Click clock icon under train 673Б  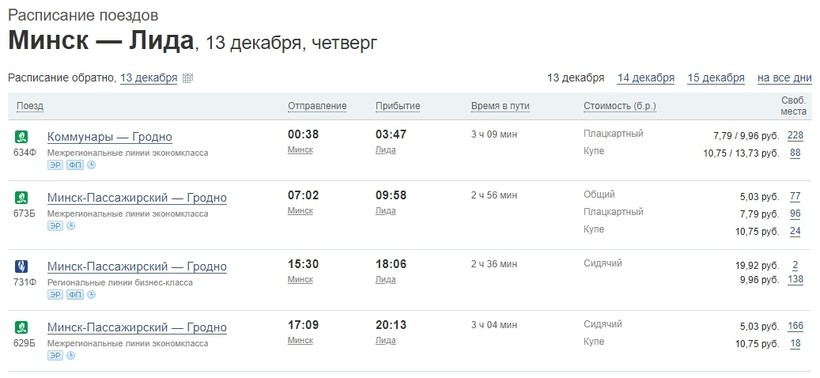pyautogui.click(x=71, y=226)
